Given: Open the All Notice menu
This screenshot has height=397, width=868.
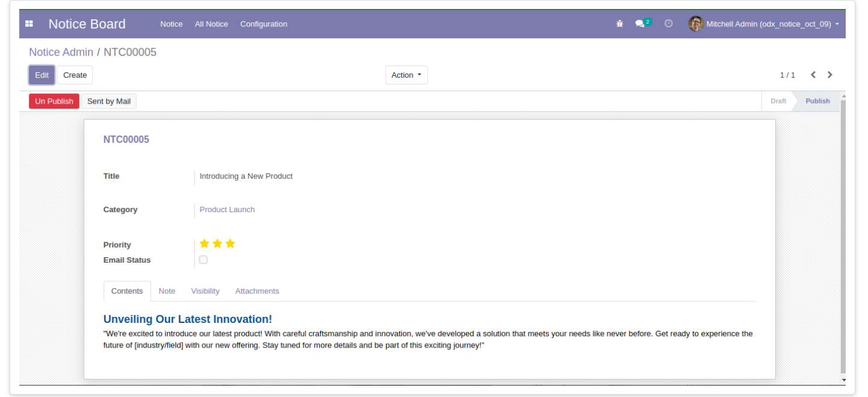Looking at the screenshot, I should (211, 24).
